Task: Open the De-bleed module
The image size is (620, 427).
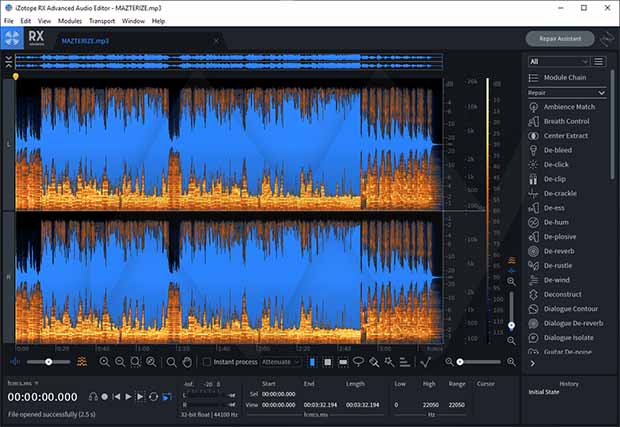Action: (x=550, y=150)
